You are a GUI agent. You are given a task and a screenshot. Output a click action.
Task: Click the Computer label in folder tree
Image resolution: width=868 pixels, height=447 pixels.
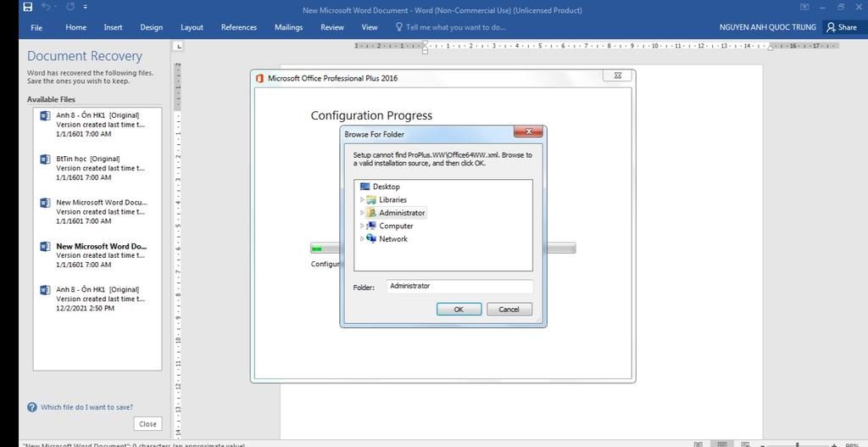[x=396, y=226]
